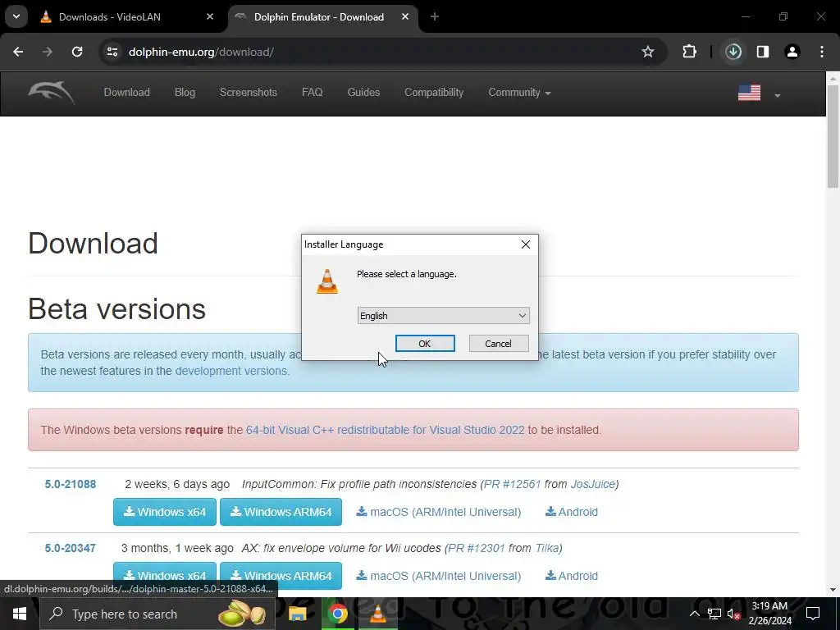
Task: Open the taskbar clock showing 3:19 AM
Action: tap(769, 614)
